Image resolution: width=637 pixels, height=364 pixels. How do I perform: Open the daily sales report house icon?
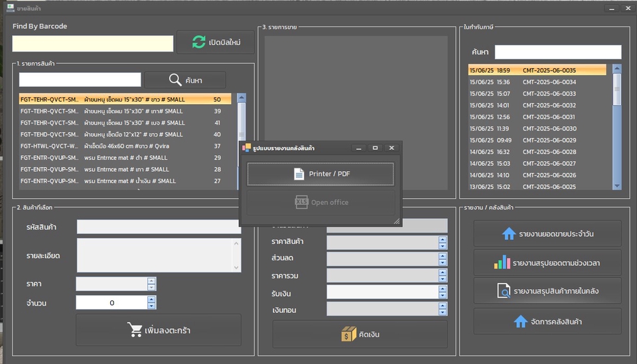coord(508,234)
